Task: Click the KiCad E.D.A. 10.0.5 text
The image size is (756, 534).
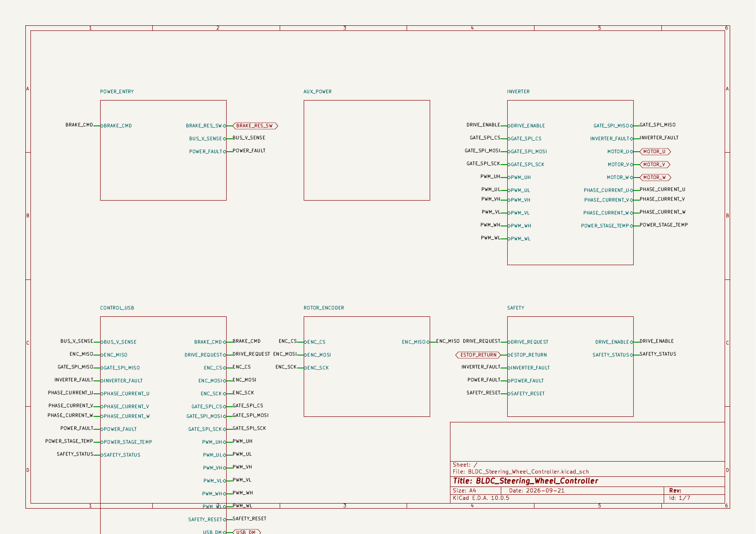Action: click(481, 498)
